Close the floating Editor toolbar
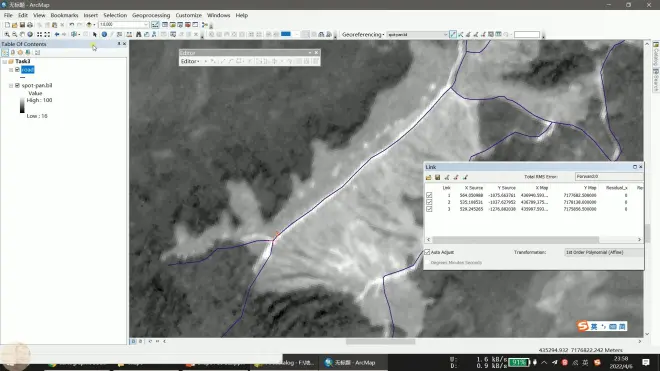The image size is (660, 371). [316, 53]
